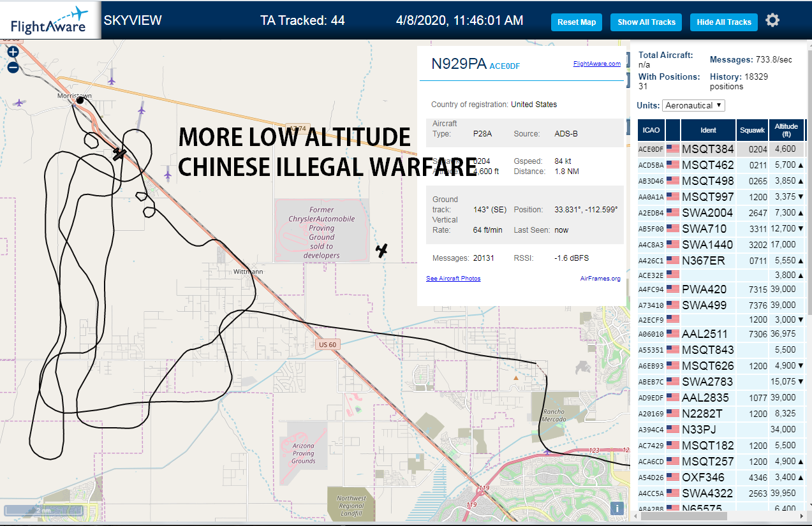Open the AirFrames.org link
Screen dimensions: 812x526
click(600, 279)
